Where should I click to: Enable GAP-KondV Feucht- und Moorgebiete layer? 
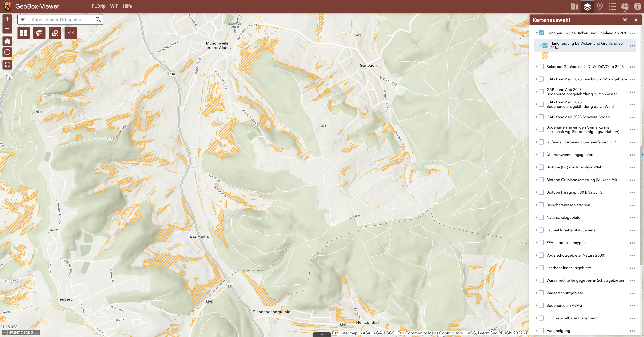(541, 79)
